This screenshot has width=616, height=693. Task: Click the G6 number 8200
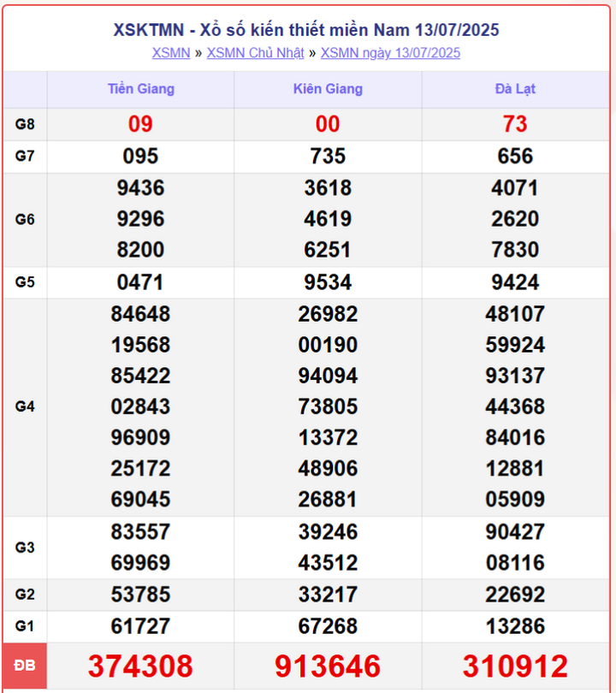point(140,250)
